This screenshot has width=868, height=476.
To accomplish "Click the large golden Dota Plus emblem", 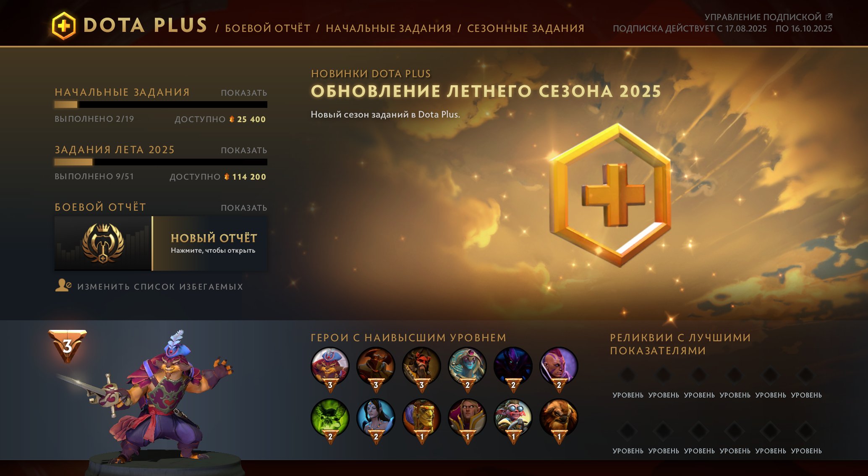I will tap(610, 195).
